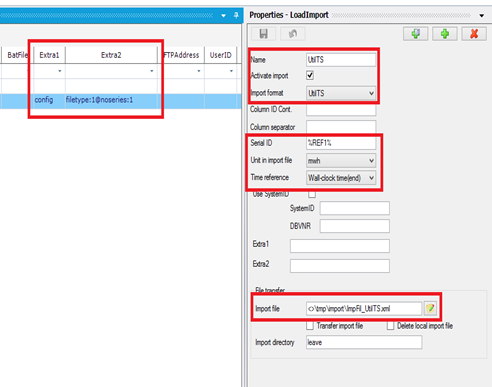492x387 pixels.
Task: Click the FTPAddress column header
Action: click(181, 55)
